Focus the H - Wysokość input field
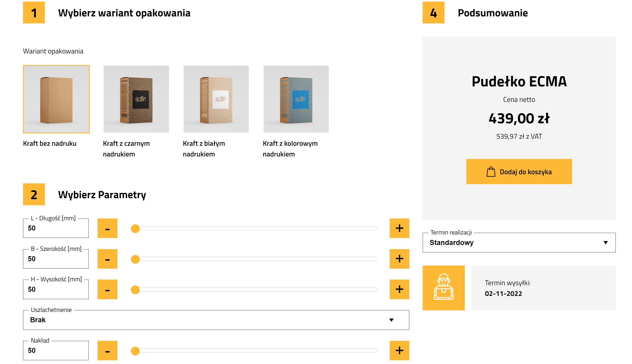 click(x=56, y=289)
